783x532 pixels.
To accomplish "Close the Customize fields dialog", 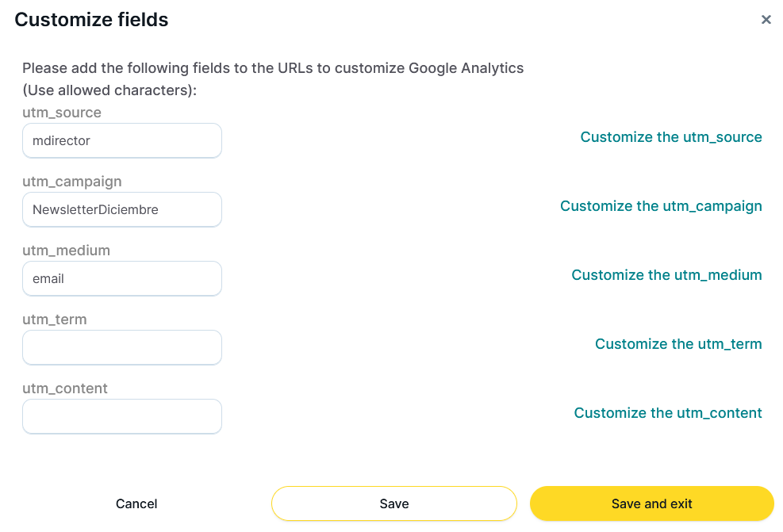I will click(x=766, y=20).
